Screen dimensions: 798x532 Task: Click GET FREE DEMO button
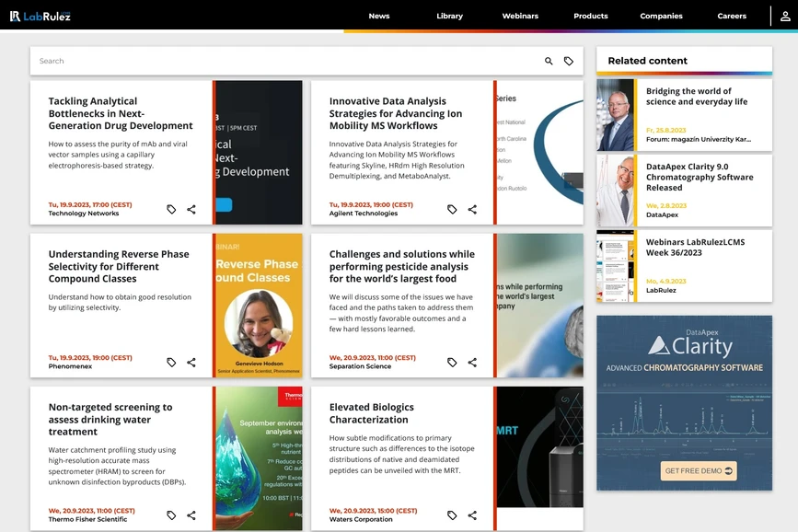(x=699, y=471)
